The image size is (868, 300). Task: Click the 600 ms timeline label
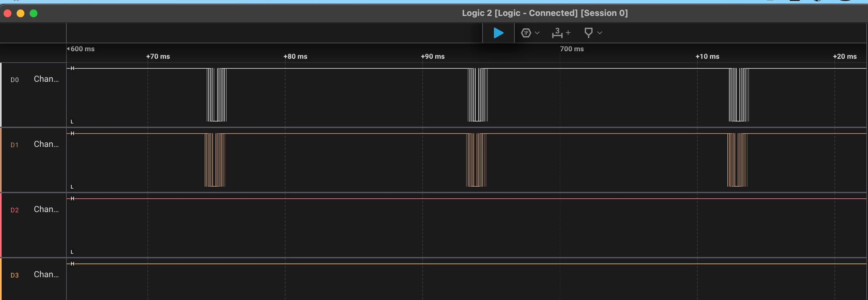pos(83,49)
